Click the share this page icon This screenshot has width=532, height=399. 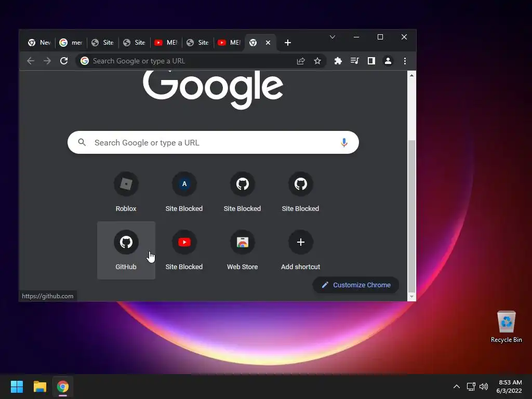[301, 61]
